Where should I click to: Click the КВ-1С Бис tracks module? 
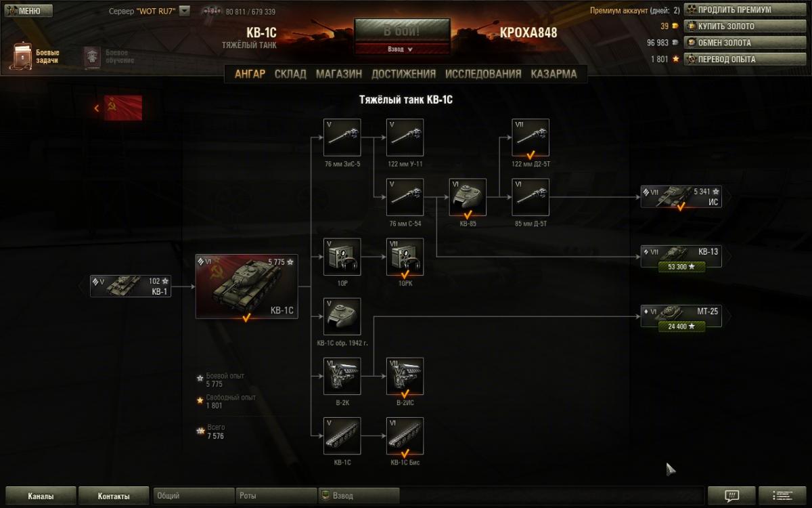pyautogui.click(x=405, y=436)
